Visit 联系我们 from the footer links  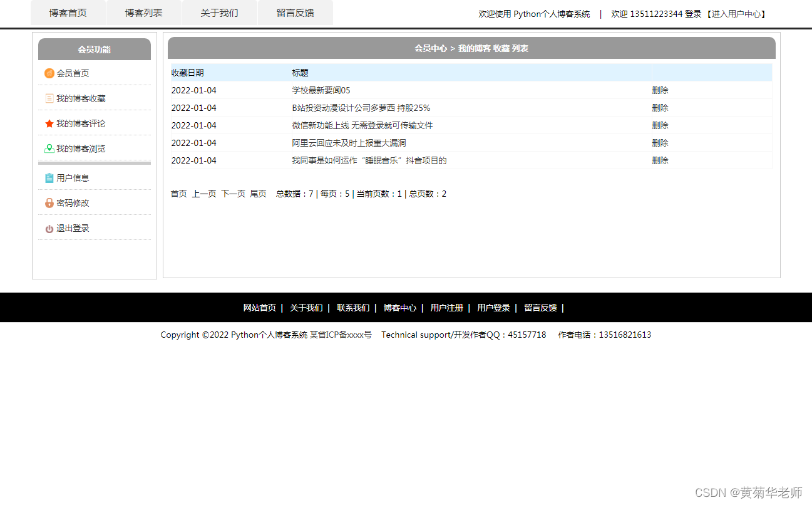click(x=352, y=307)
